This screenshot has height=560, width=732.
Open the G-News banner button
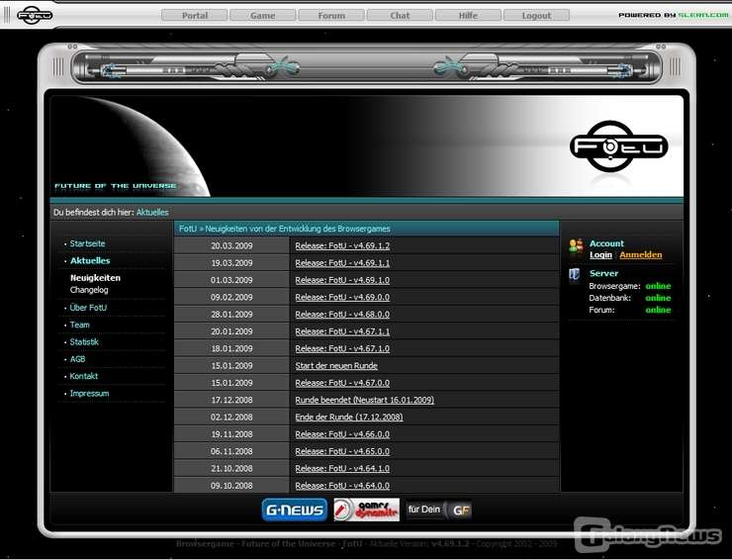(x=294, y=510)
